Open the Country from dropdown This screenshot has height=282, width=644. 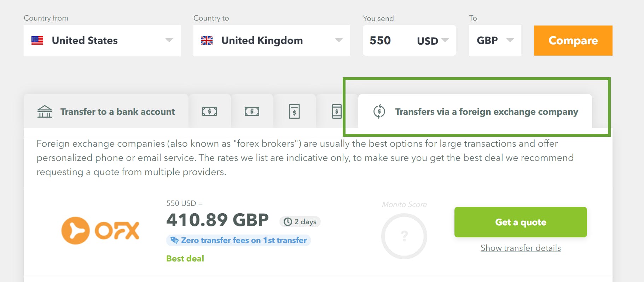170,40
